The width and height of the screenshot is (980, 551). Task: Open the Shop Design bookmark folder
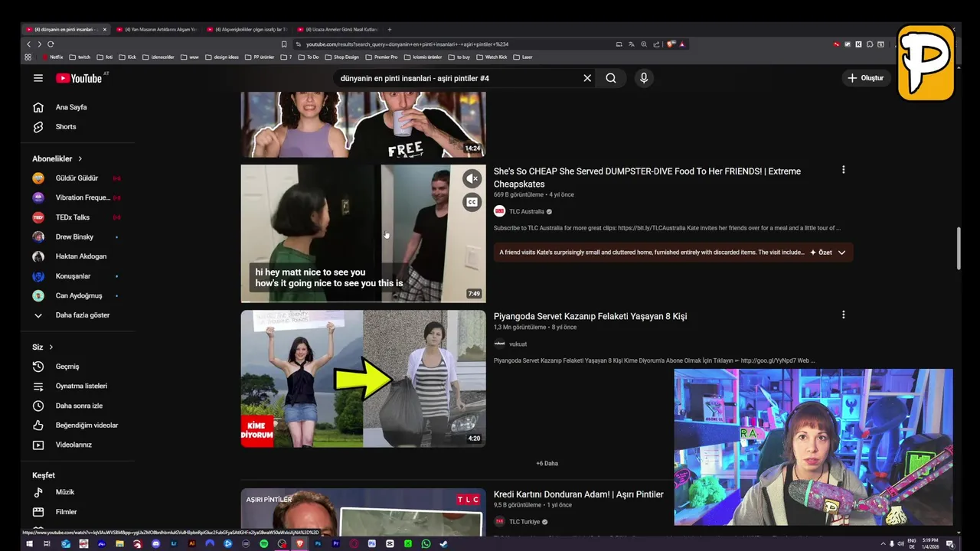pos(342,57)
